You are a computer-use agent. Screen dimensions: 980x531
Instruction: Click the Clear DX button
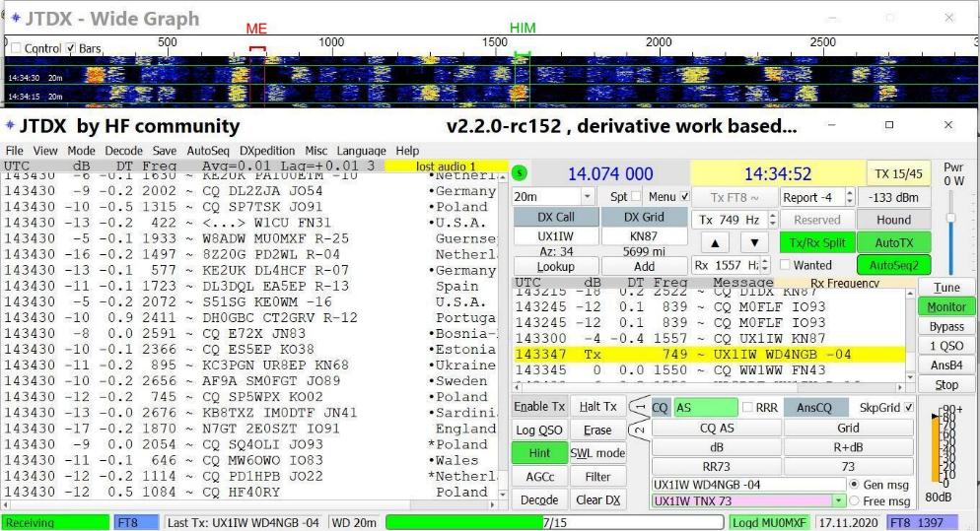597,499
